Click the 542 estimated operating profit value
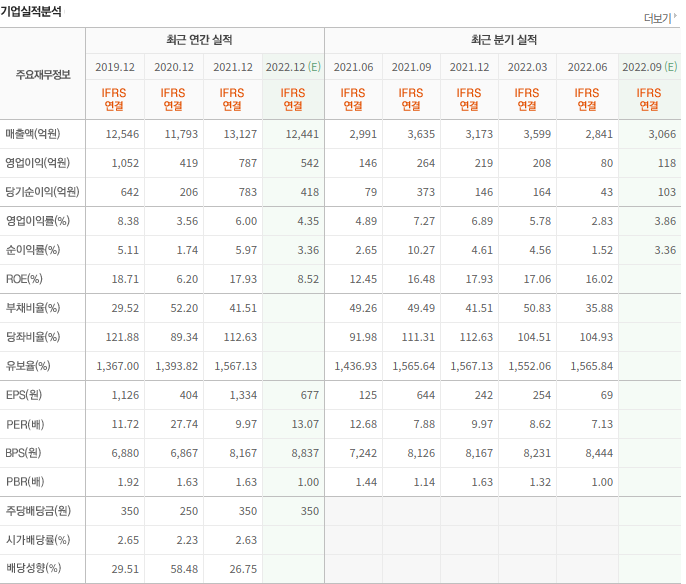 point(310,163)
